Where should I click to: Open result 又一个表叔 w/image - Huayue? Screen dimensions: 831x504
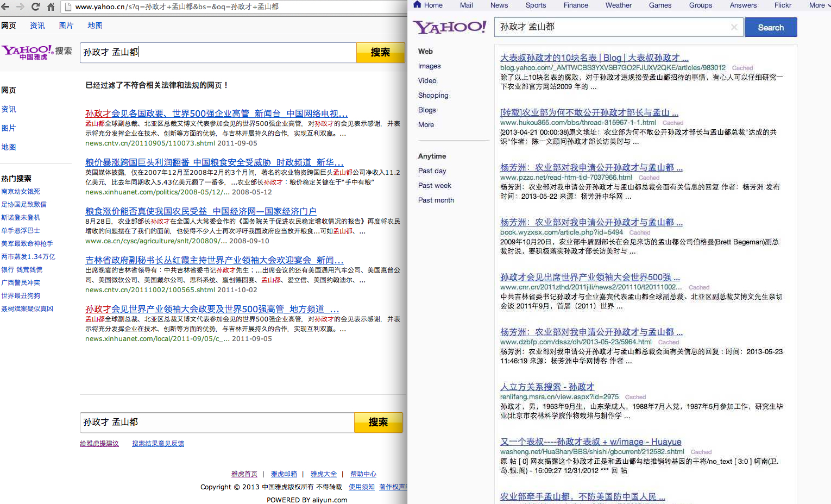pyautogui.click(x=590, y=442)
